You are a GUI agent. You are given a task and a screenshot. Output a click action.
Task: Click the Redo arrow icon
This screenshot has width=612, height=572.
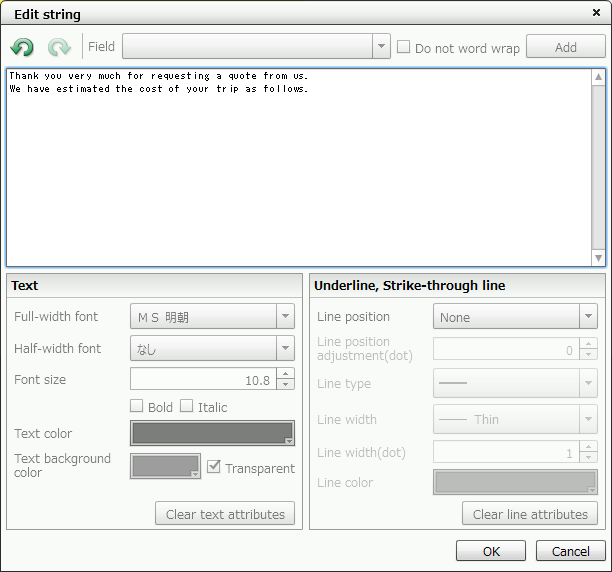(59, 47)
